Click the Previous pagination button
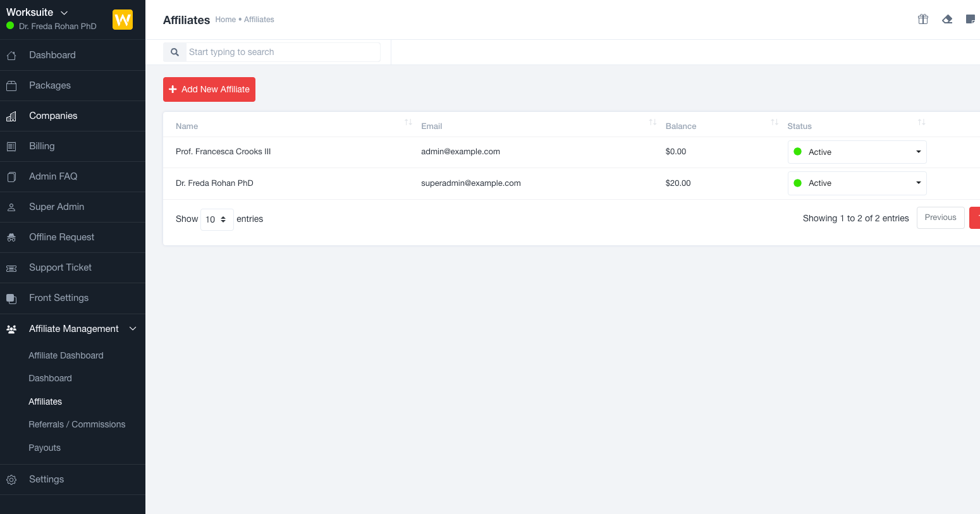Viewport: 980px width, 514px height. coord(941,217)
